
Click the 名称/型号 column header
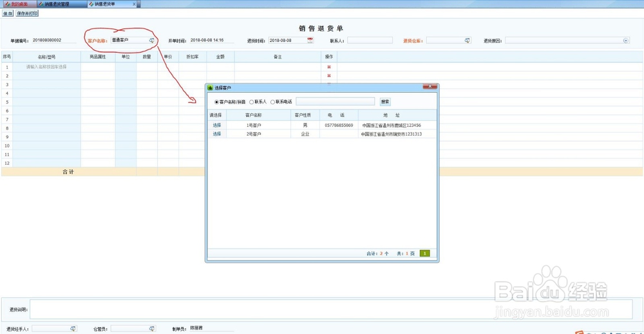46,57
